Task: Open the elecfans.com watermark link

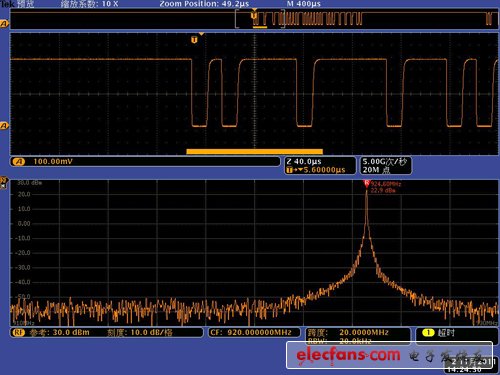Action: coord(348,355)
